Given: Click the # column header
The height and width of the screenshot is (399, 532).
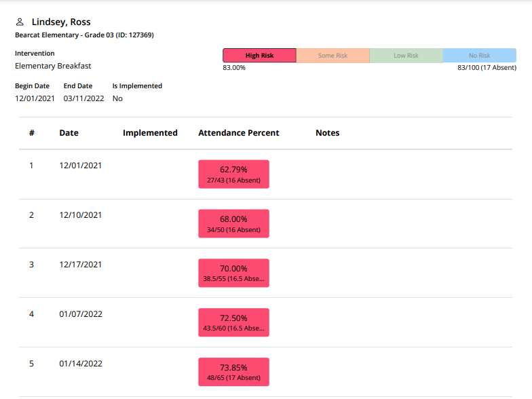Looking at the screenshot, I should click(x=31, y=133).
